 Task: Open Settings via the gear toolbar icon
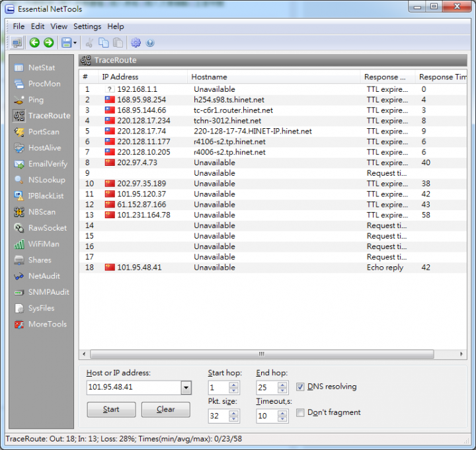pos(136,43)
